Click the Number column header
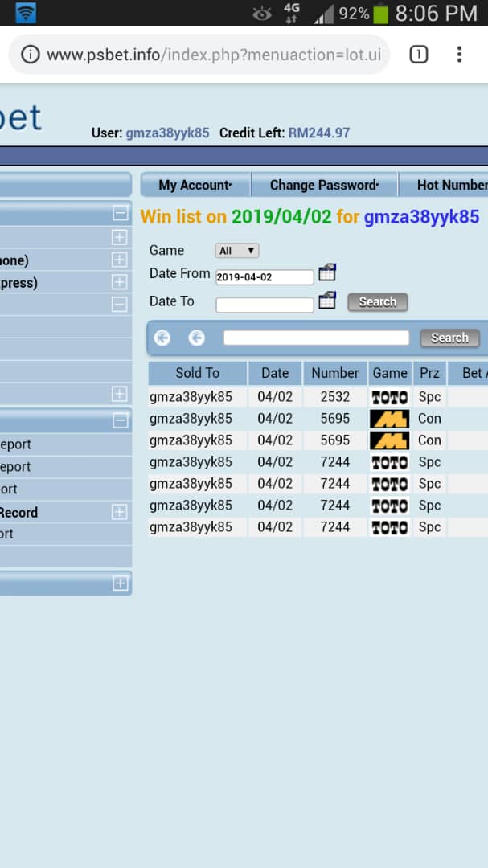The width and height of the screenshot is (488, 868). [x=335, y=373]
